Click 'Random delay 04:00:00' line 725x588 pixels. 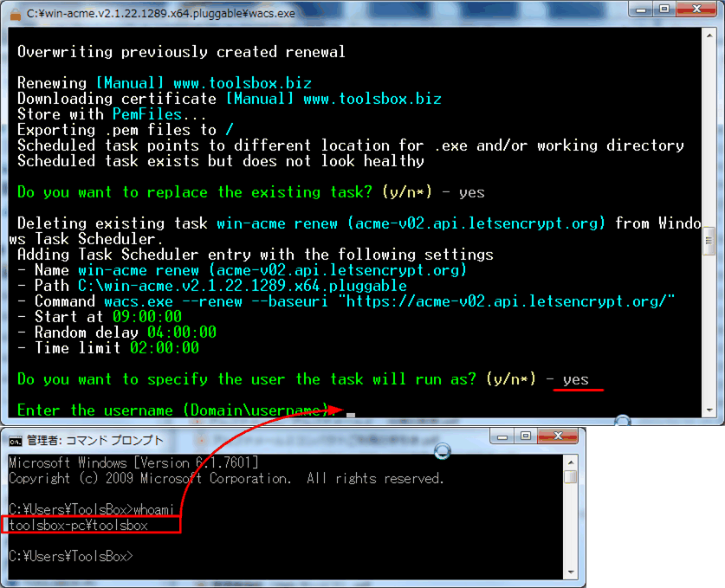coord(117,333)
